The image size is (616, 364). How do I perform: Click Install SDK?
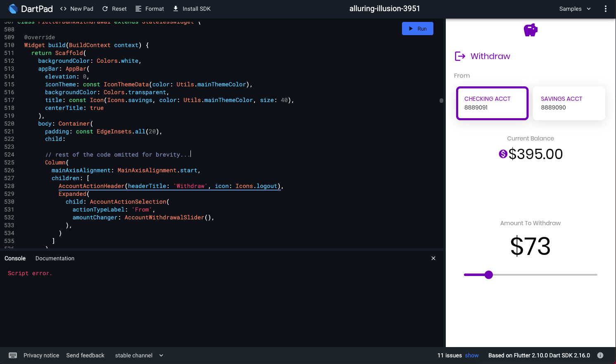(192, 9)
